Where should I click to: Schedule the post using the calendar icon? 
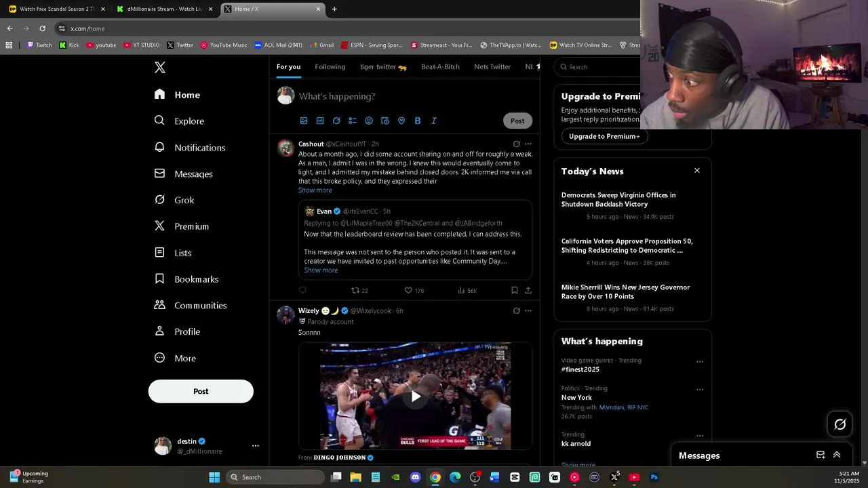tap(385, 121)
